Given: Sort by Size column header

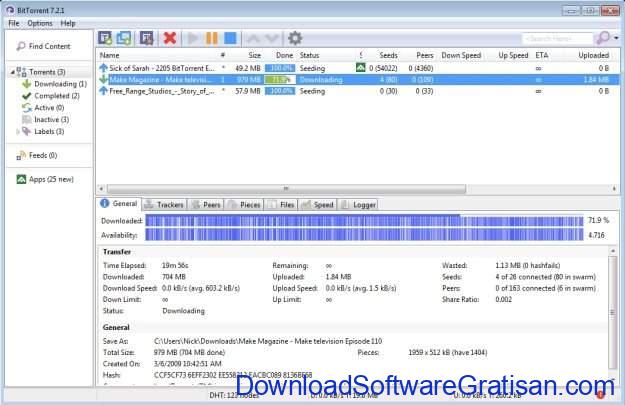Looking at the screenshot, I should coord(254,55).
